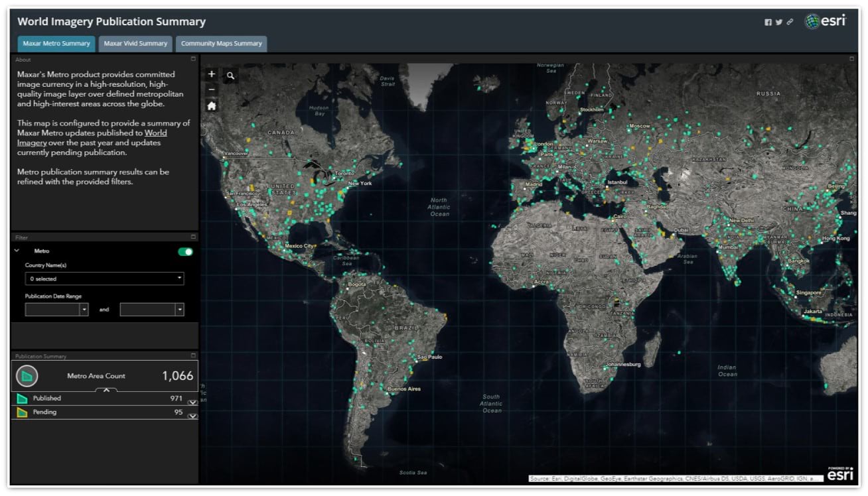
Task: Expand the Pending row details
Action: (192, 416)
